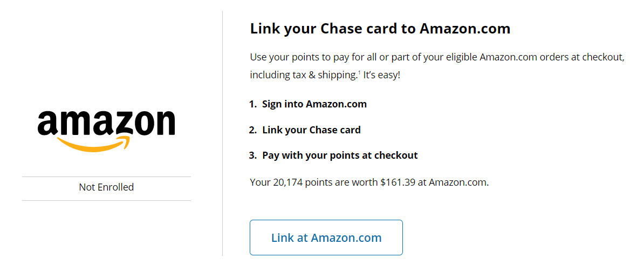644x271 pixels.
Task: Click the Not Enrolled status label
Action: tap(106, 187)
